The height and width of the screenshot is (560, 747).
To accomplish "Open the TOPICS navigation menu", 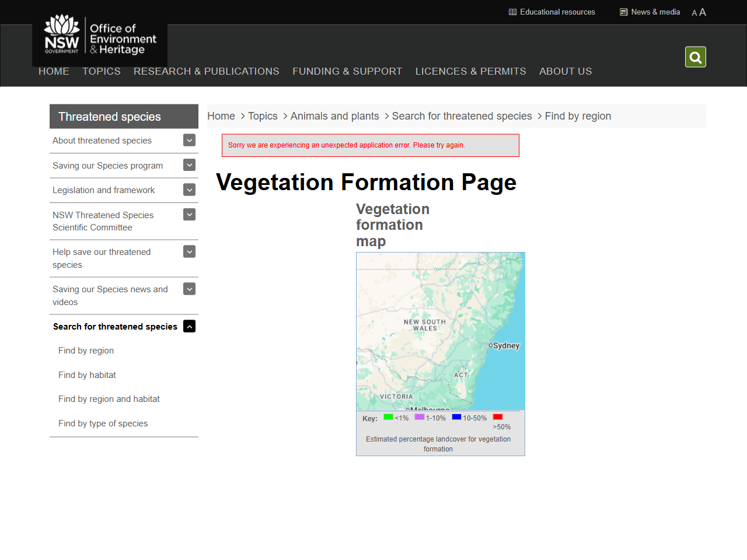I will (101, 71).
